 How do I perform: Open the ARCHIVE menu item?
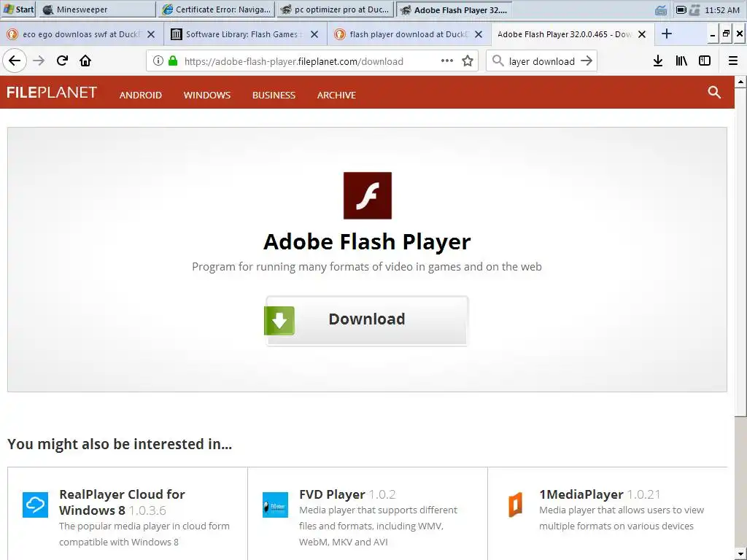(x=336, y=96)
